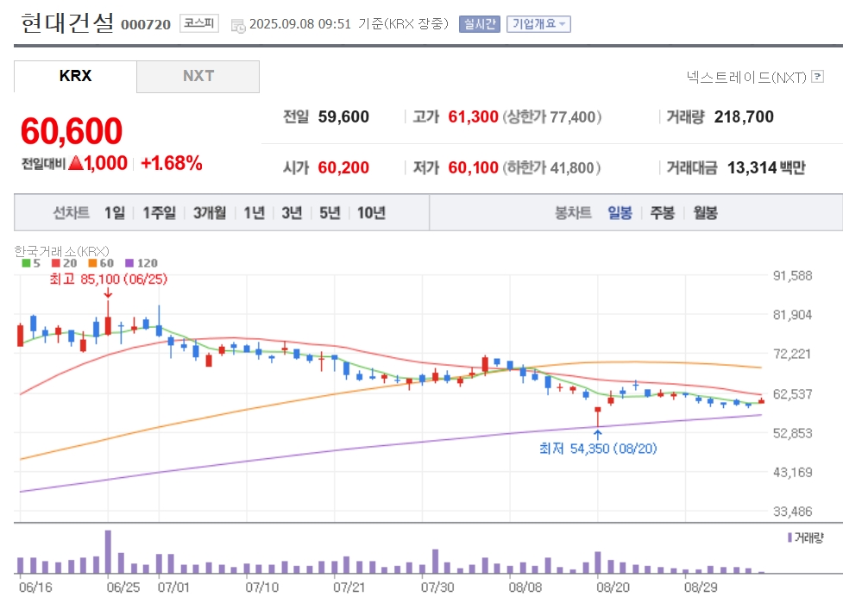Switch to 주봉 weekly candle chart
843x616 pixels.
663,213
